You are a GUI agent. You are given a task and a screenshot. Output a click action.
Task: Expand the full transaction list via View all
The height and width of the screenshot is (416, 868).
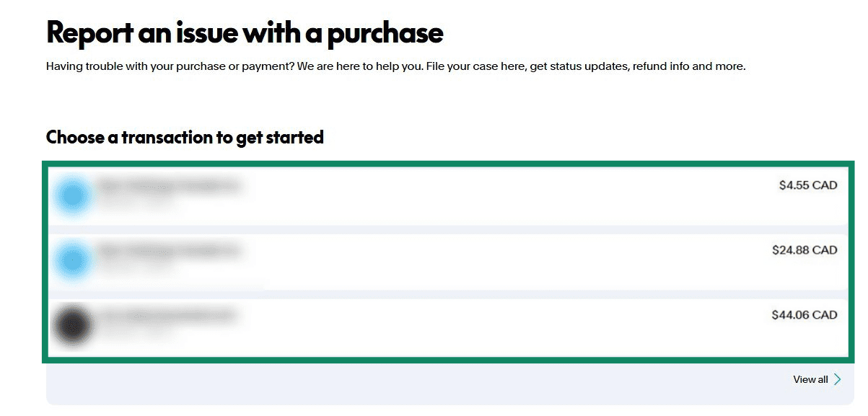click(x=810, y=379)
